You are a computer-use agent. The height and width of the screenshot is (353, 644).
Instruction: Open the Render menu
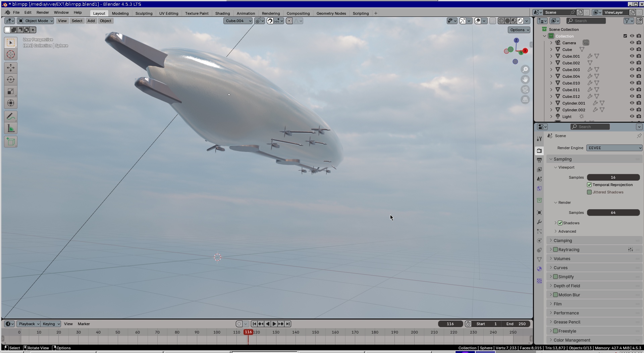43,12
